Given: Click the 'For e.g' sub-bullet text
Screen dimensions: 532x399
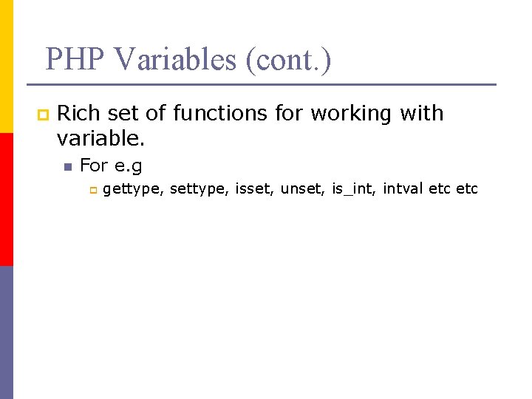Looking at the screenshot, I should 111,166.
